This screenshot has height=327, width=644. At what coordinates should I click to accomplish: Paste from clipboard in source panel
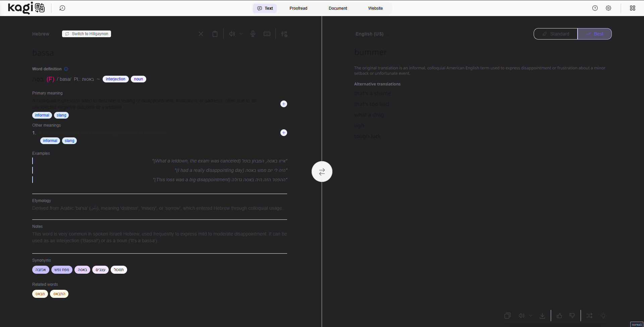215,34
